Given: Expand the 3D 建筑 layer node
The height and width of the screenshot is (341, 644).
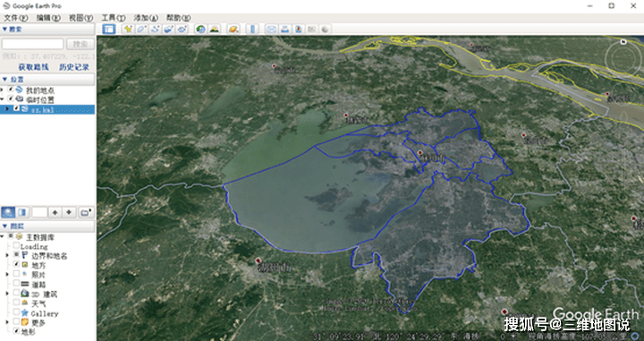Looking at the screenshot, I should tap(7, 294).
